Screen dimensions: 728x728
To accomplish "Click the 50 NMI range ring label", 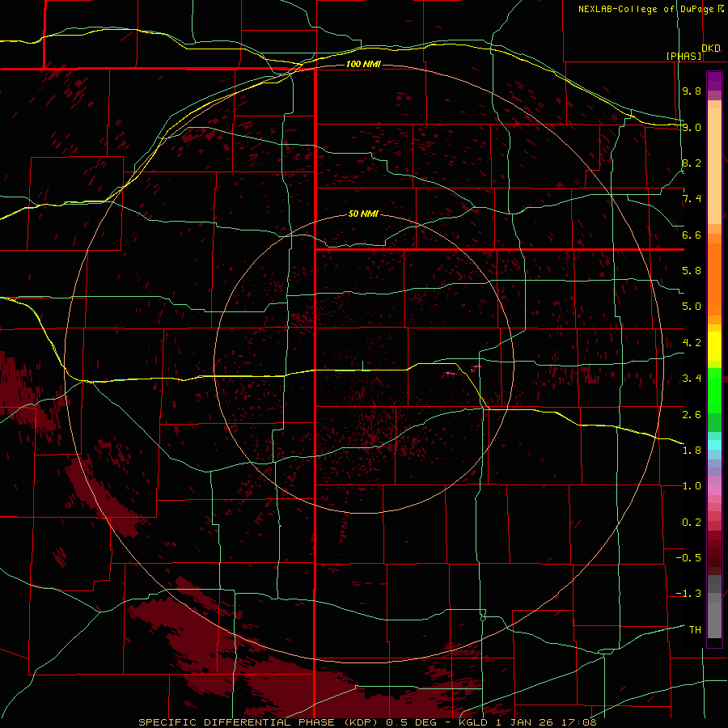I will [x=363, y=214].
